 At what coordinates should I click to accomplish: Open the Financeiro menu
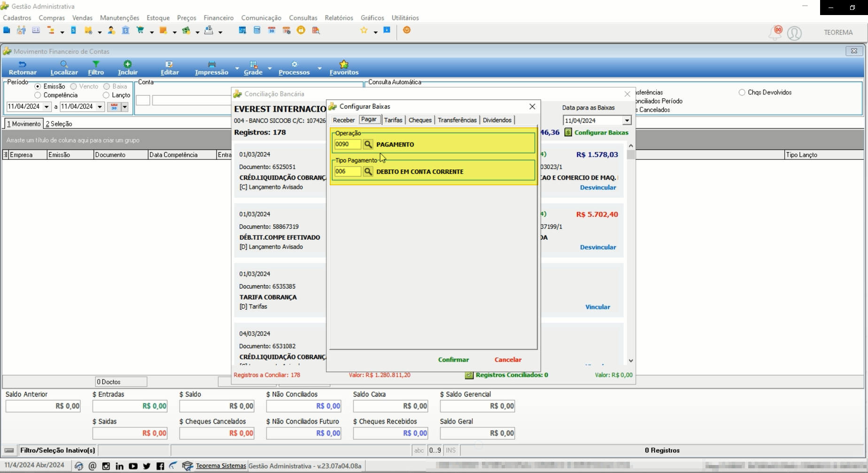click(218, 18)
